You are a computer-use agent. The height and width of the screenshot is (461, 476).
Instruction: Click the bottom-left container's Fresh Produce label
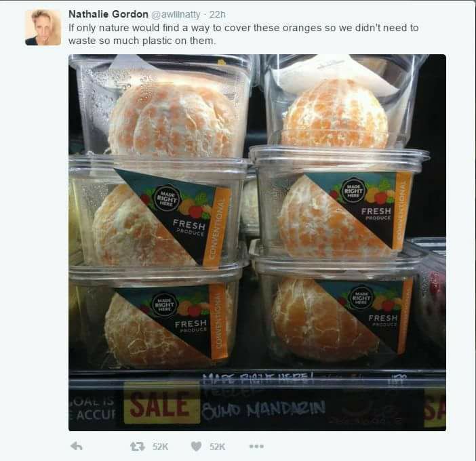[191, 325]
